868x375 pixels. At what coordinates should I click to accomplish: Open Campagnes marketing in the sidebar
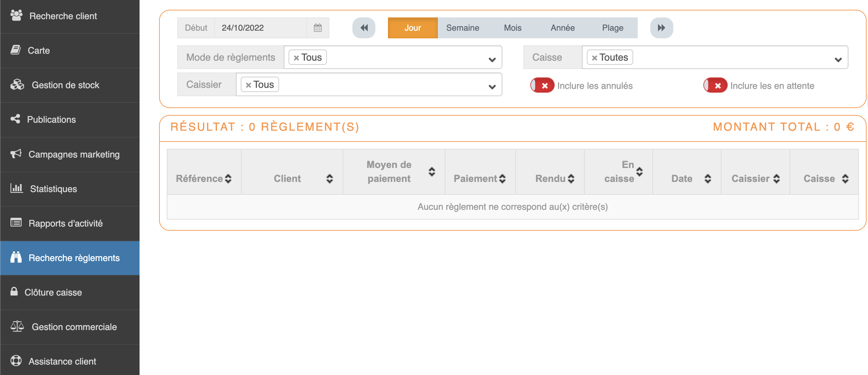click(x=74, y=154)
